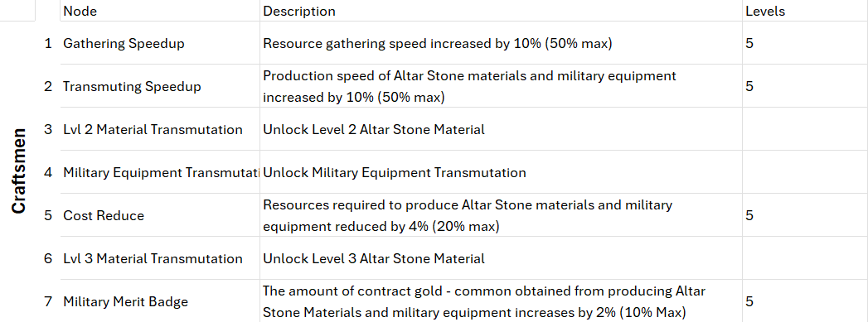Click the Military Merit Badge cell

(160, 301)
